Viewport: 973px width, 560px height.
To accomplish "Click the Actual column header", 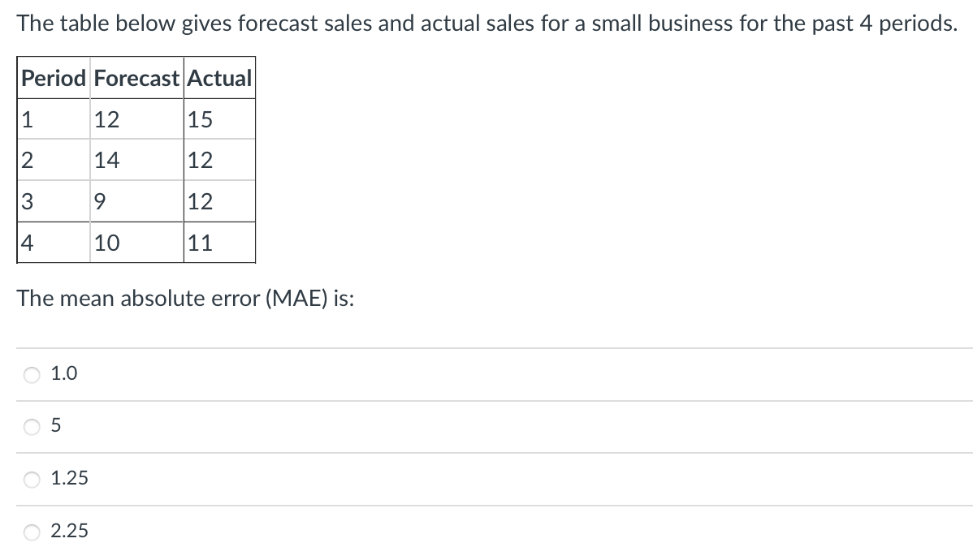I will 219,78.
